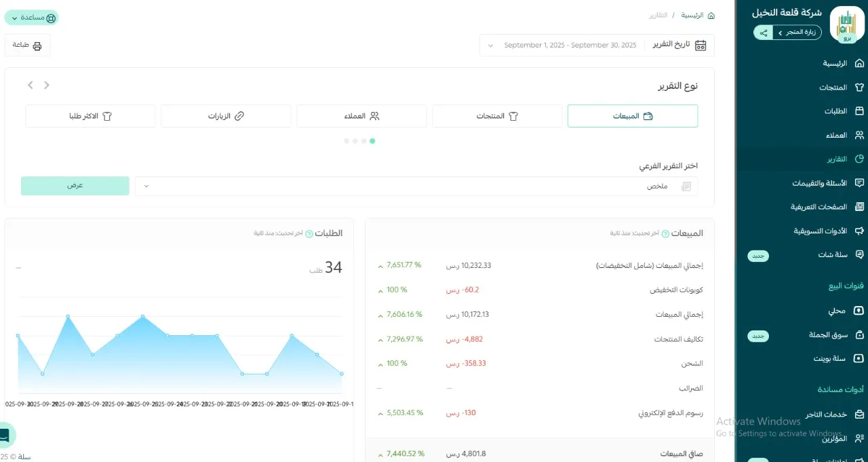Click the عرض button
This screenshot has height=462, width=868.
(75, 186)
